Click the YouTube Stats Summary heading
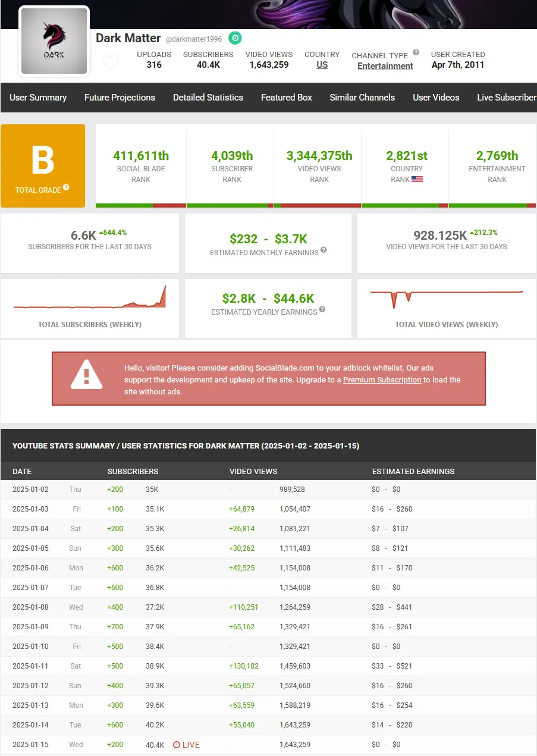 (186, 446)
